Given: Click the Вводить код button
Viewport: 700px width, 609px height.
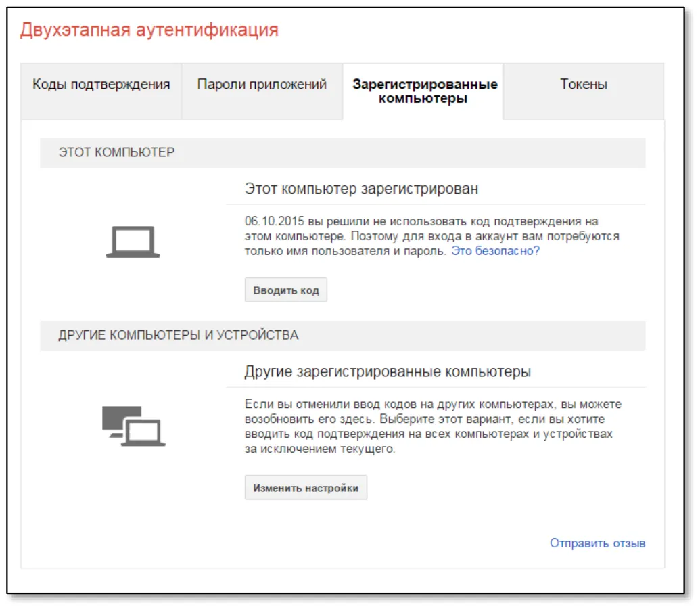Looking at the screenshot, I should tap(285, 290).
